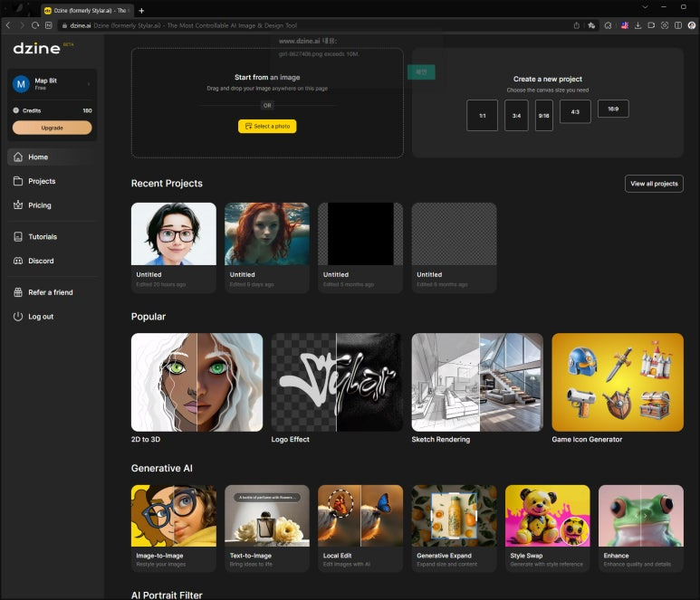Click Select a photo button
The image size is (700, 600).
267,127
